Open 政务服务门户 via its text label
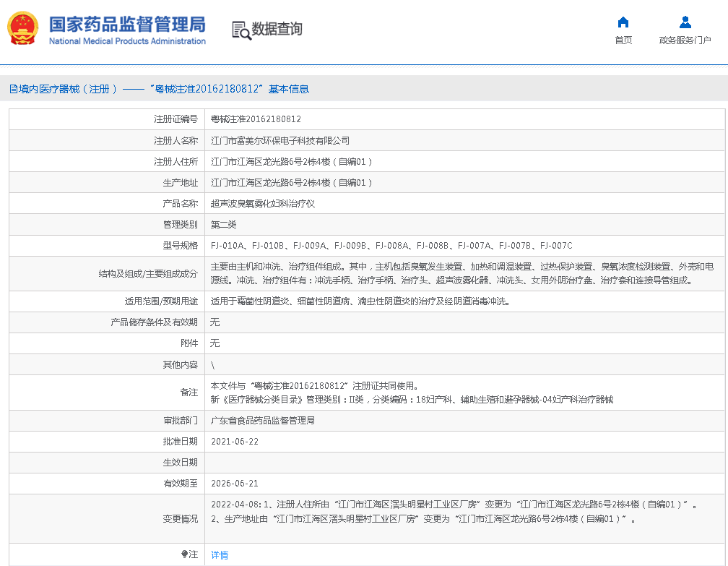 point(685,40)
